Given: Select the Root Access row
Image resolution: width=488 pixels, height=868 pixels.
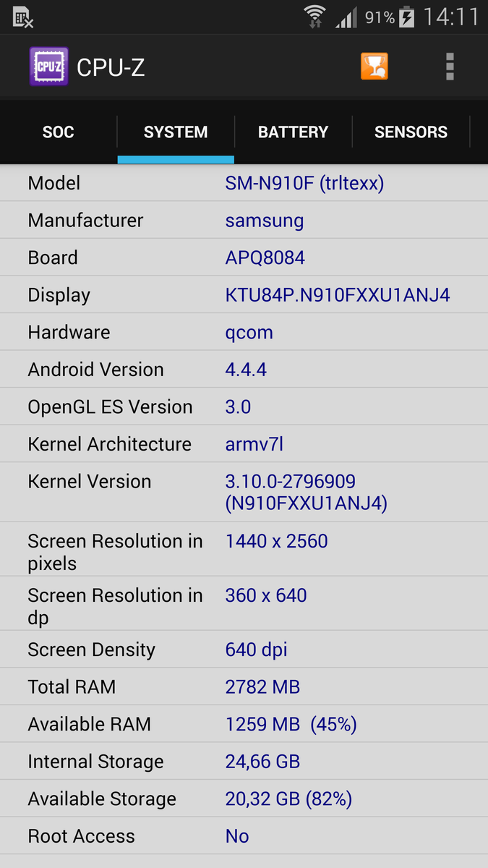Looking at the screenshot, I should tap(244, 836).
